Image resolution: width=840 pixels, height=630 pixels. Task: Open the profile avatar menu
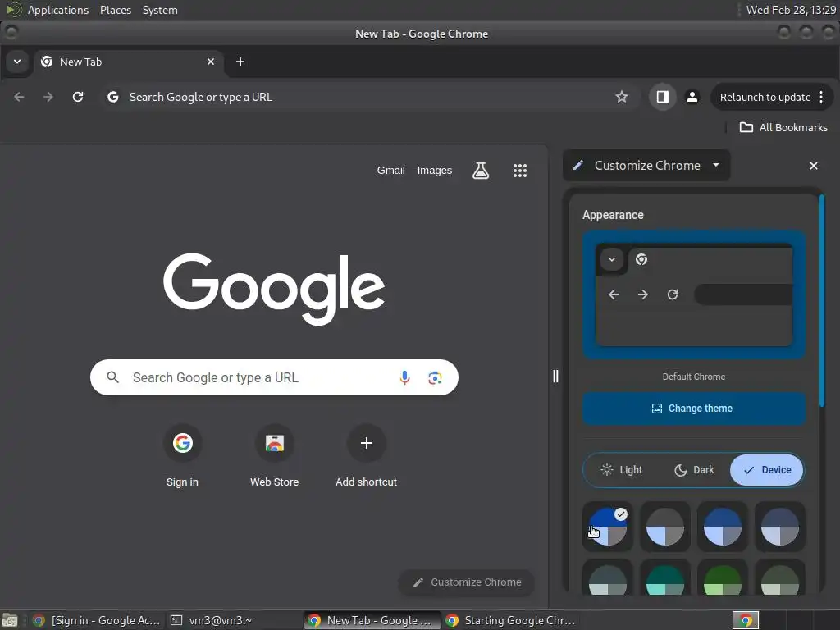click(x=692, y=97)
